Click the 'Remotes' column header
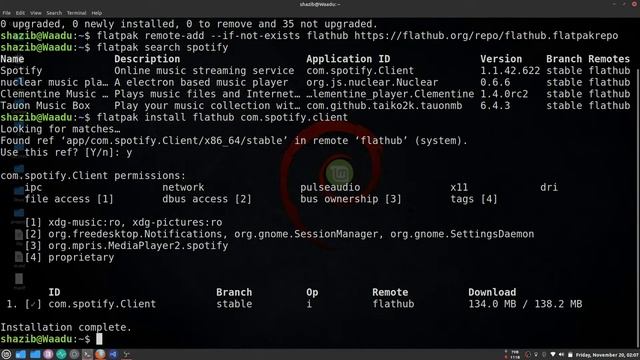Viewport: 640px width, 360px height. point(609,59)
